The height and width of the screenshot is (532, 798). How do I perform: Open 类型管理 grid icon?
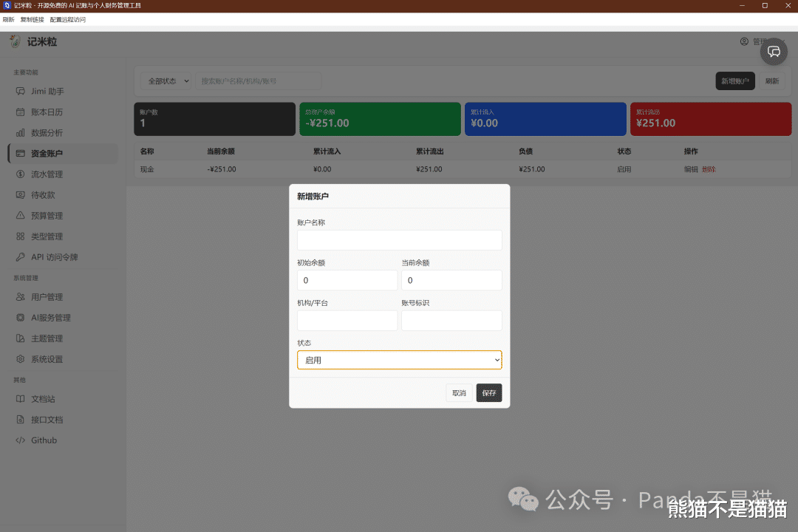tap(21, 236)
